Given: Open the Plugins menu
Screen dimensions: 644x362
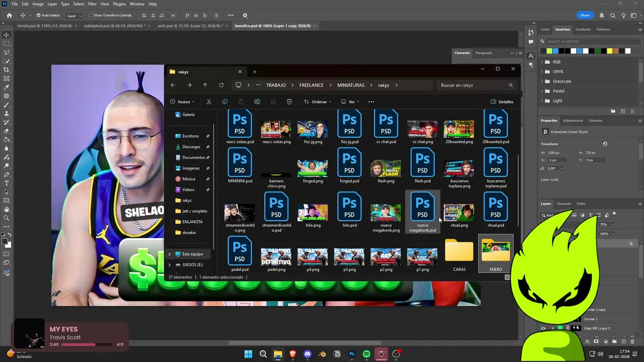Looking at the screenshot, I should [119, 4].
